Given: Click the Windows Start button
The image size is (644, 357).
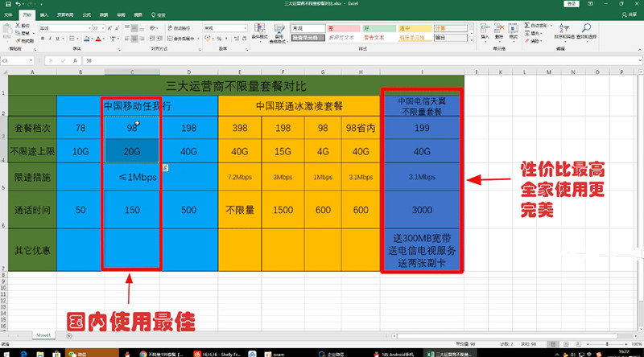Looking at the screenshot, I should coord(6,354).
